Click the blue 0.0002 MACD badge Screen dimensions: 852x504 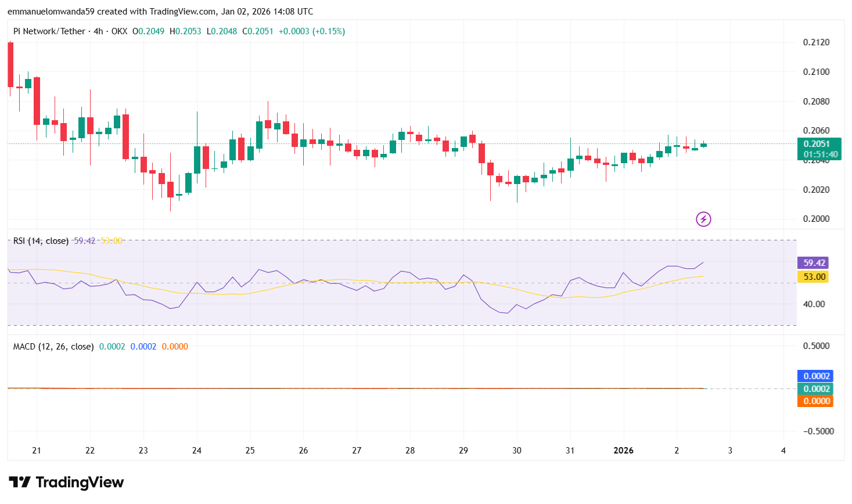pyautogui.click(x=815, y=376)
